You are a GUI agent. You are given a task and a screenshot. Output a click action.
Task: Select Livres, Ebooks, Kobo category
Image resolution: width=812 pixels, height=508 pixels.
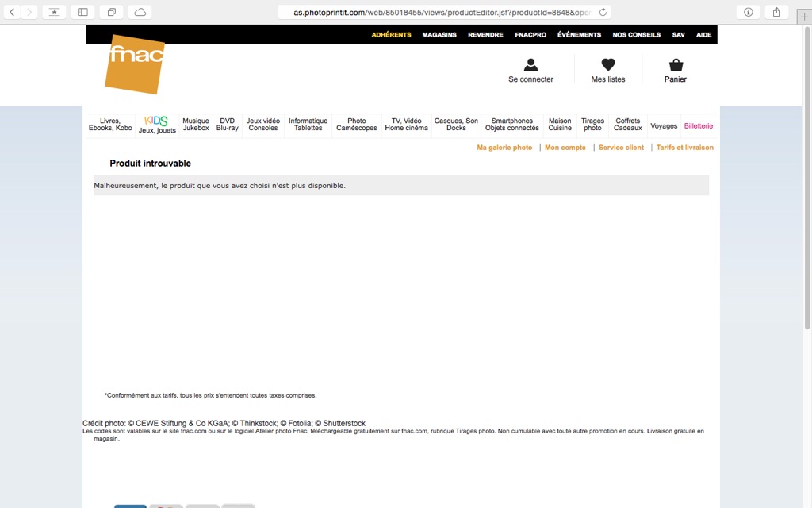(x=110, y=125)
